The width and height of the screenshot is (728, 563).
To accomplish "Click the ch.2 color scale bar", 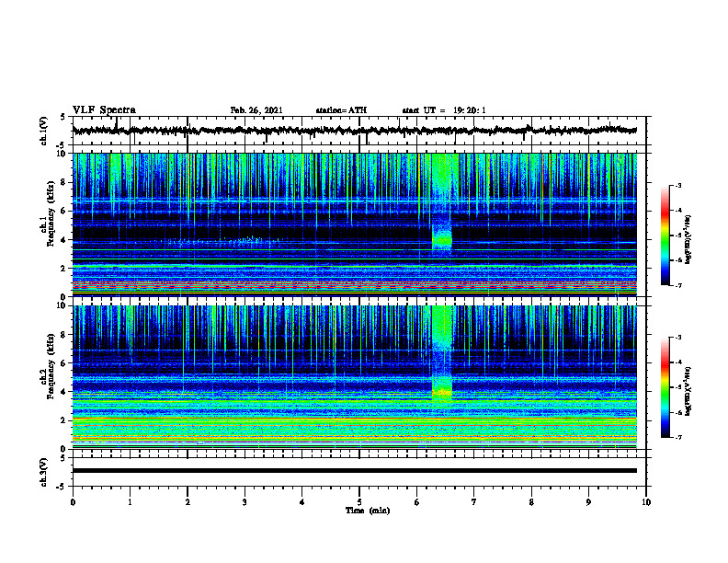I will click(665, 387).
